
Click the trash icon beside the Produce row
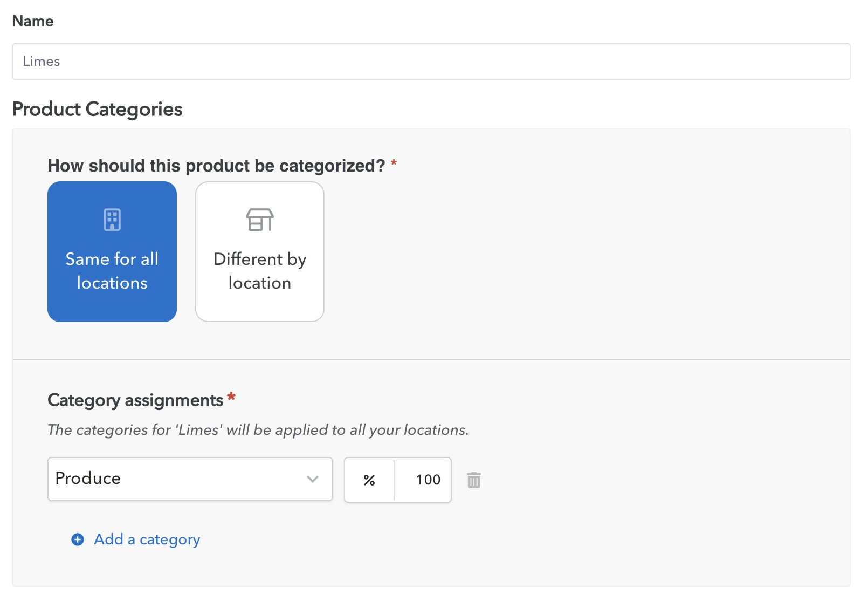(x=474, y=480)
